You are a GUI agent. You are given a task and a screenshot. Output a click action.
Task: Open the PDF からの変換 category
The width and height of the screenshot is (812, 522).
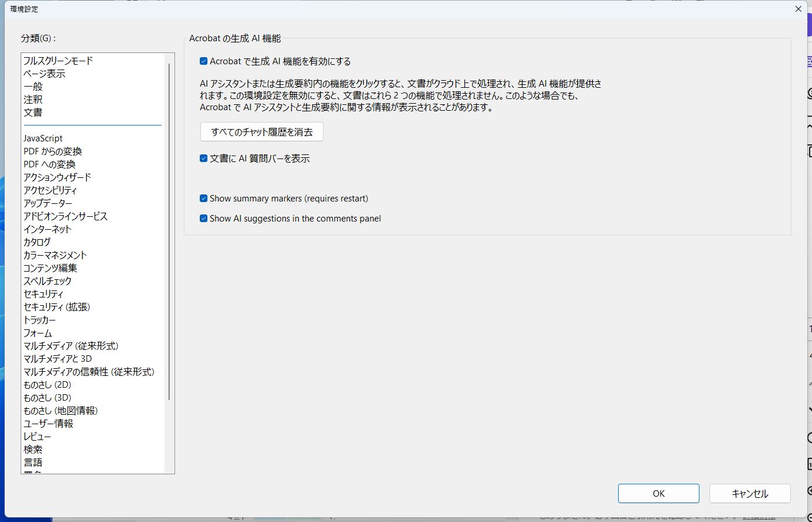[x=52, y=151]
